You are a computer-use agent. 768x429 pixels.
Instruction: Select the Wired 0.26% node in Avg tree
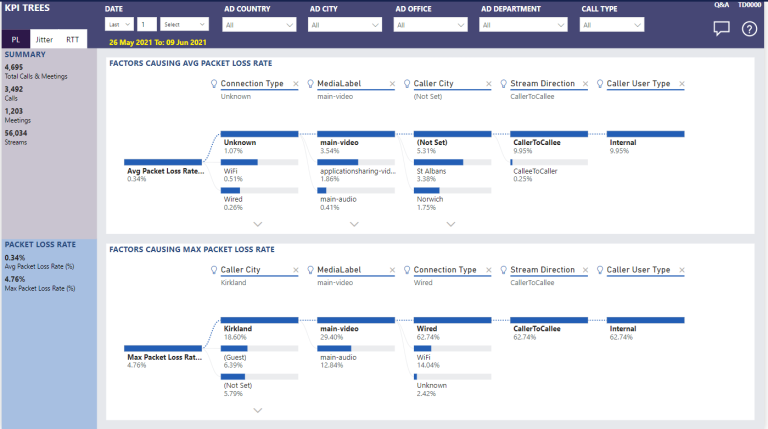[x=259, y=199]
